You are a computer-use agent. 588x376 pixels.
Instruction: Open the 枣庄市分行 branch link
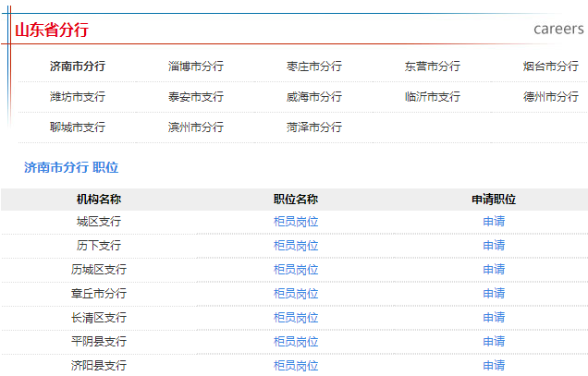coord(314,67)
